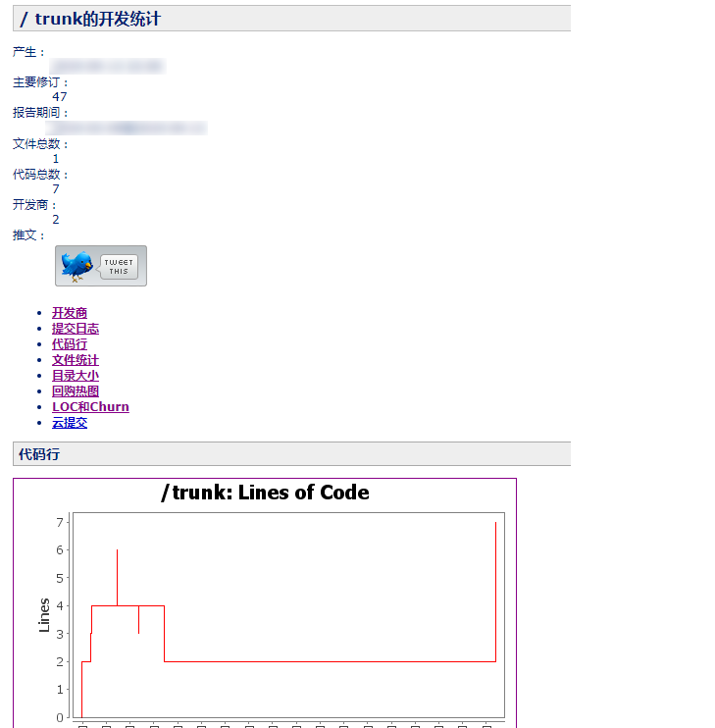Click the Twitter bird icon
Viewport: 715px width, 728px height.
click(x=77, y=266)
